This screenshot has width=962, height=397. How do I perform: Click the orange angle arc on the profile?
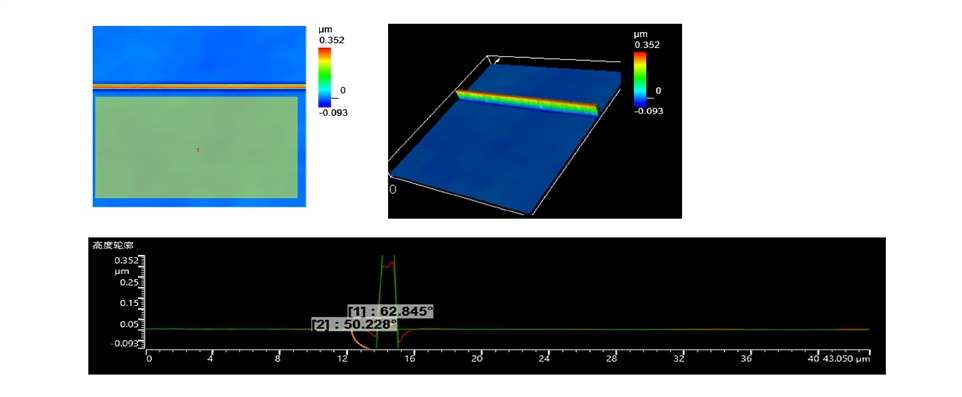coord(359,341)
